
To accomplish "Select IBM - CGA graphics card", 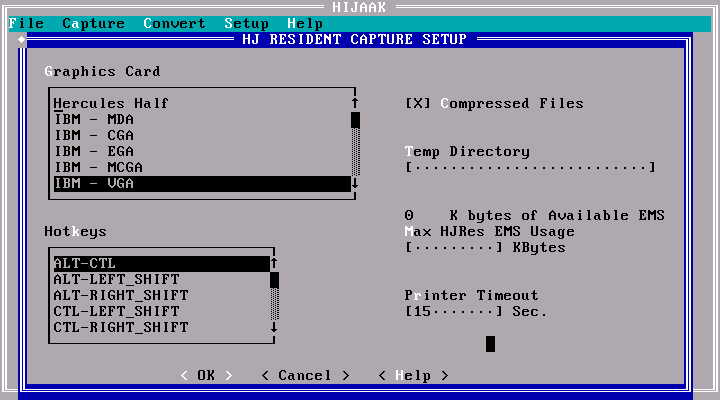I will 202,135.
